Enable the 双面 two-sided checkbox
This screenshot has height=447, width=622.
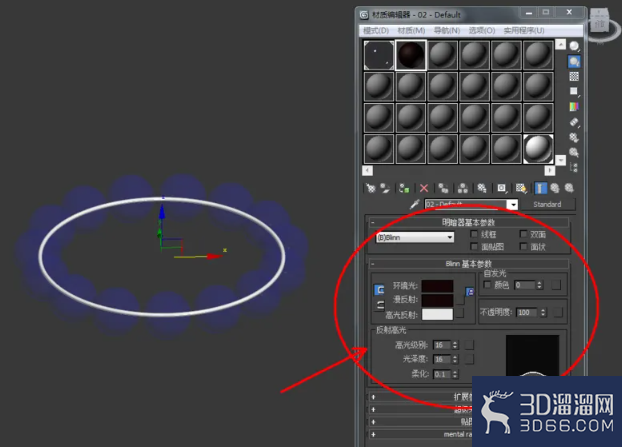tap(524, 234)
